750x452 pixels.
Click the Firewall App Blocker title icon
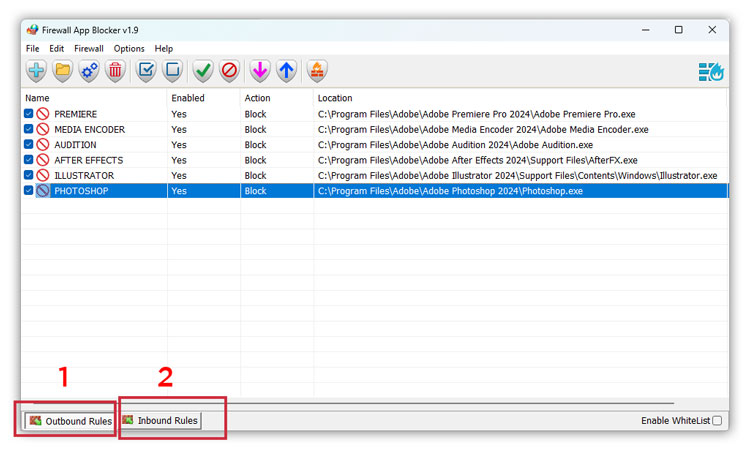coord(33,30)
